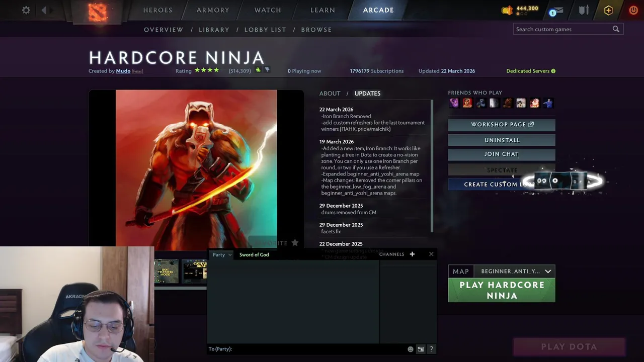Image resolution: width=644 pixels, height=362 pixels.
Task: Open the emoticon picker in chat
Action: coord(411,349)
